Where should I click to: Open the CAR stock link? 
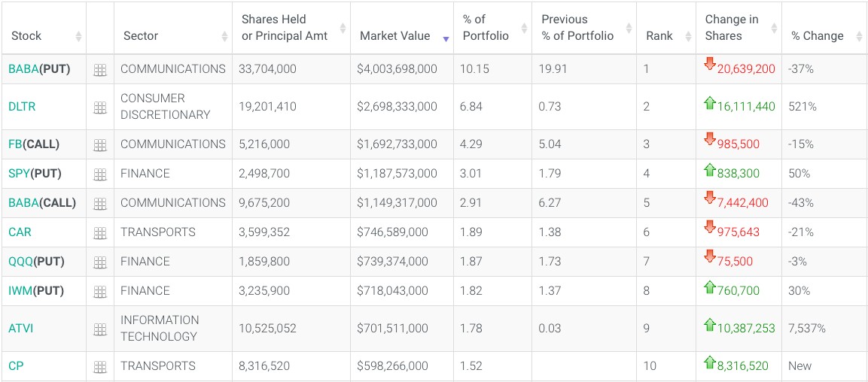[x=20, y=232]
